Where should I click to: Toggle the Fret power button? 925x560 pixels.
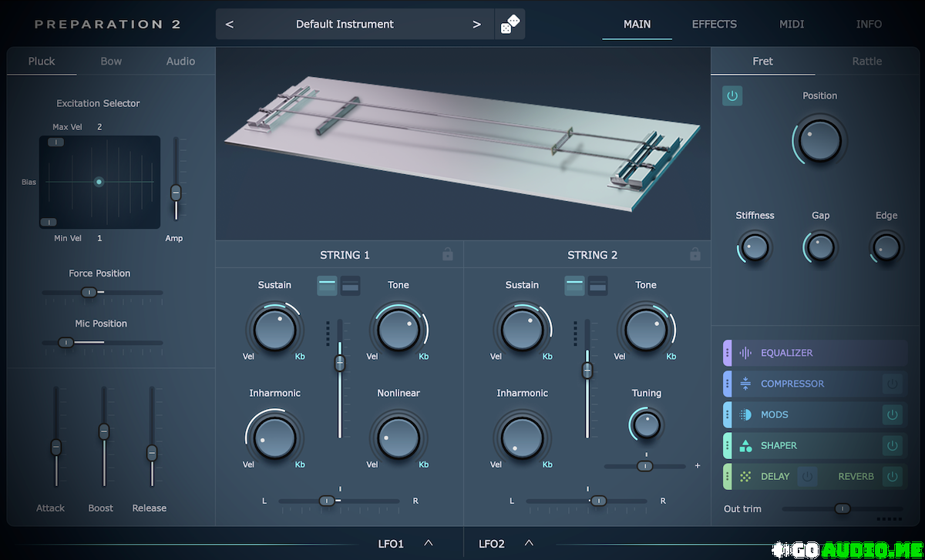(732, 96)
